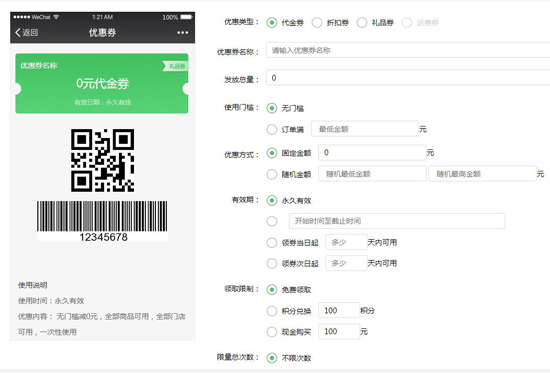Image resolution: width=550 pixels, height=373 pixels.
Task: Click the 随机最低金额 field
Action: pyautogui.click(x=372, y=174)
